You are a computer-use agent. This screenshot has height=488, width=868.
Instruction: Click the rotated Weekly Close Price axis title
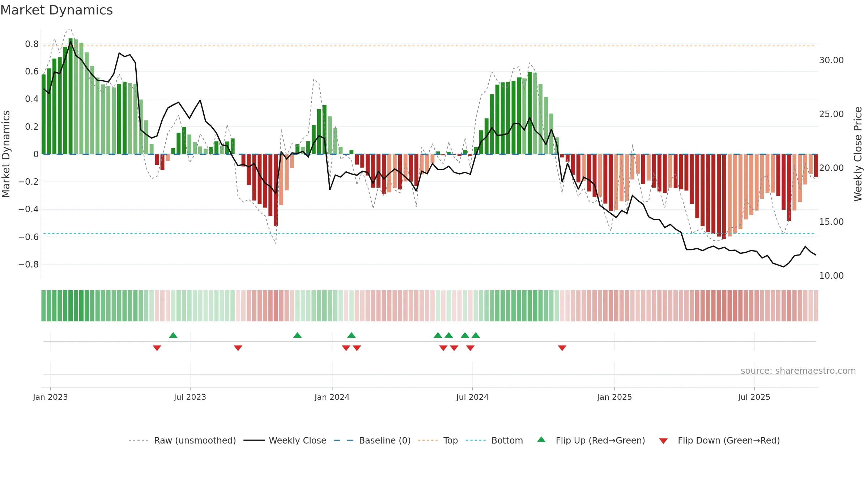tap(858, 154)
